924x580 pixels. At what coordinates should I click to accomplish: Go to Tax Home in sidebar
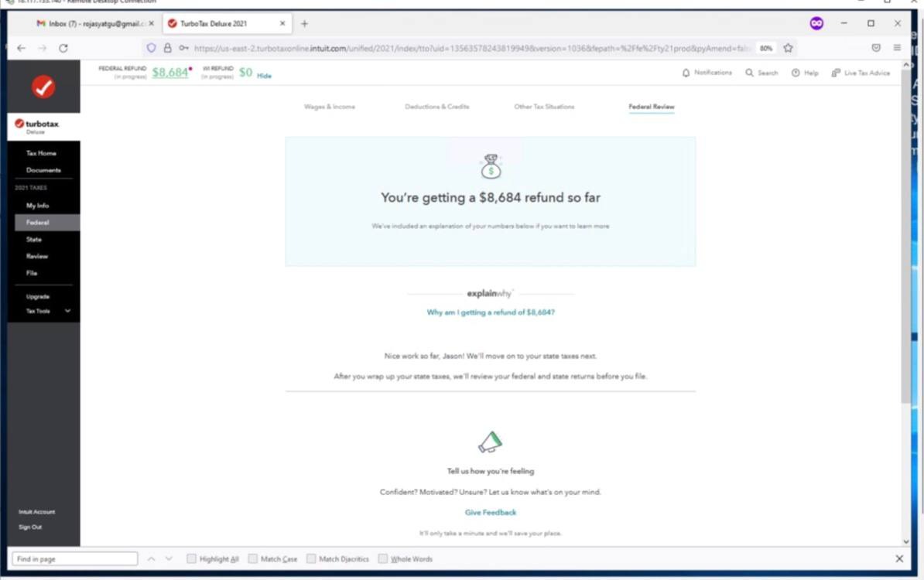click(x=41, y=153)
